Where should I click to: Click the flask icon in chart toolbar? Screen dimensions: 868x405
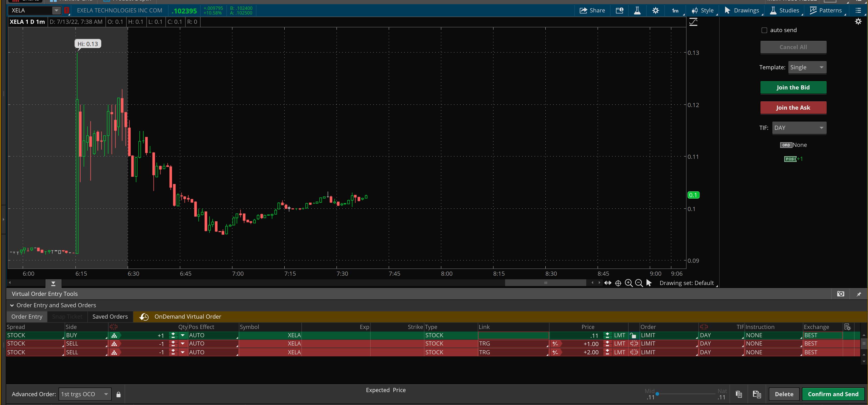tap(637, 10)
